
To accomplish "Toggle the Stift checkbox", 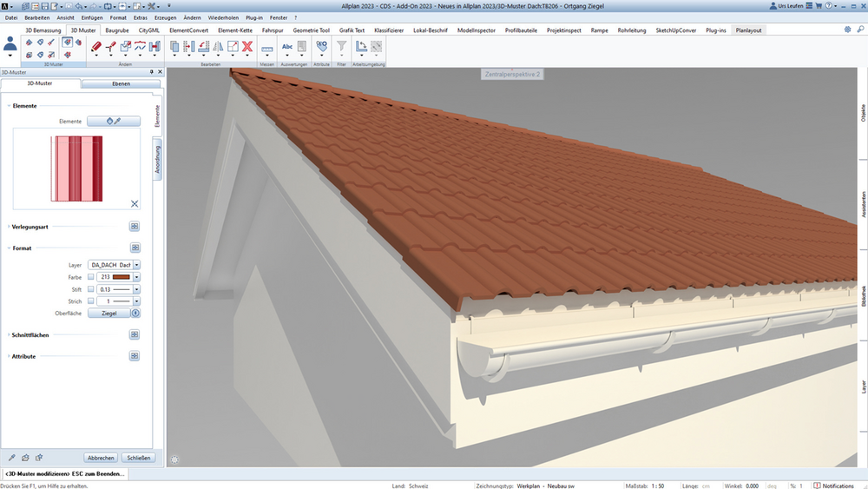I will pyautogui.click(x=91, y=289).
